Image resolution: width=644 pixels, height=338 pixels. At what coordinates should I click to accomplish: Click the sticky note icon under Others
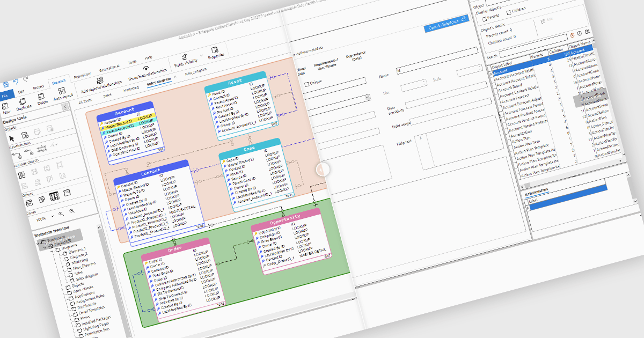[41, 199]
